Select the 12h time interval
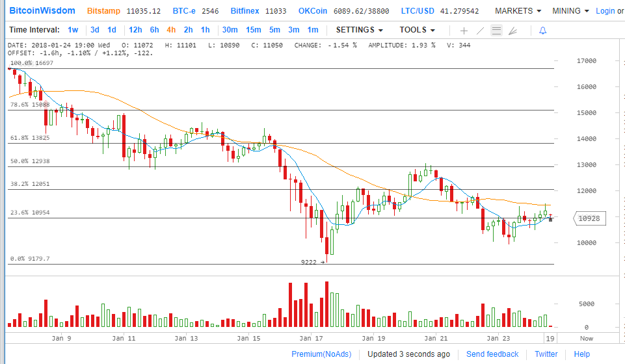Screen dimensions: 625x364 tap(135, 30)
